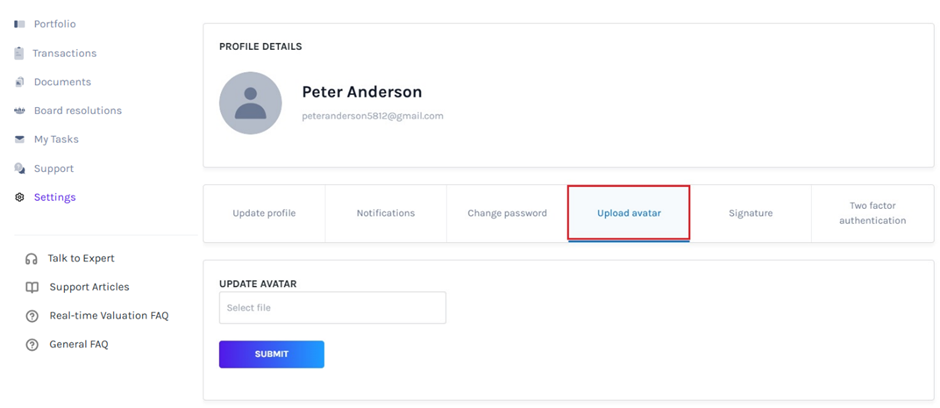Click the Support Articles book icon
940x408 pixels.
pos(32,288)
